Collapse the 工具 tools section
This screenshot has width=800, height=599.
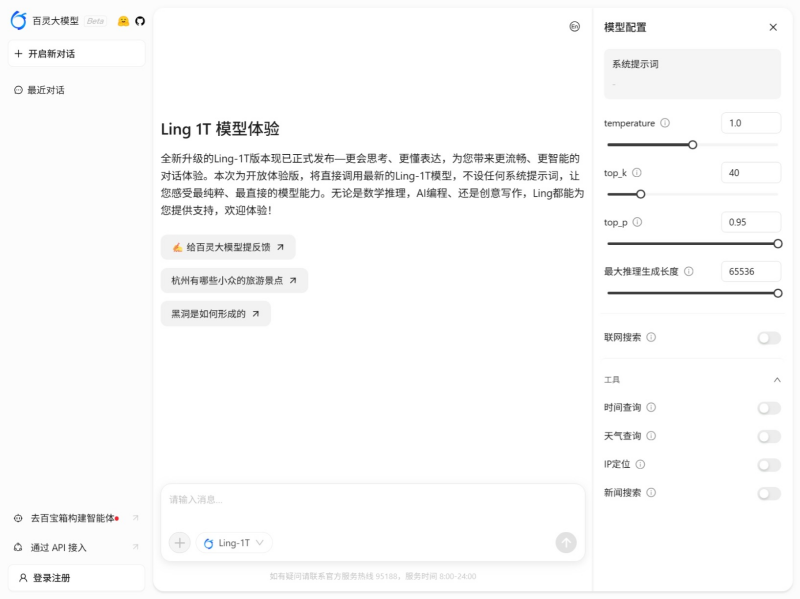coord(777,380)
